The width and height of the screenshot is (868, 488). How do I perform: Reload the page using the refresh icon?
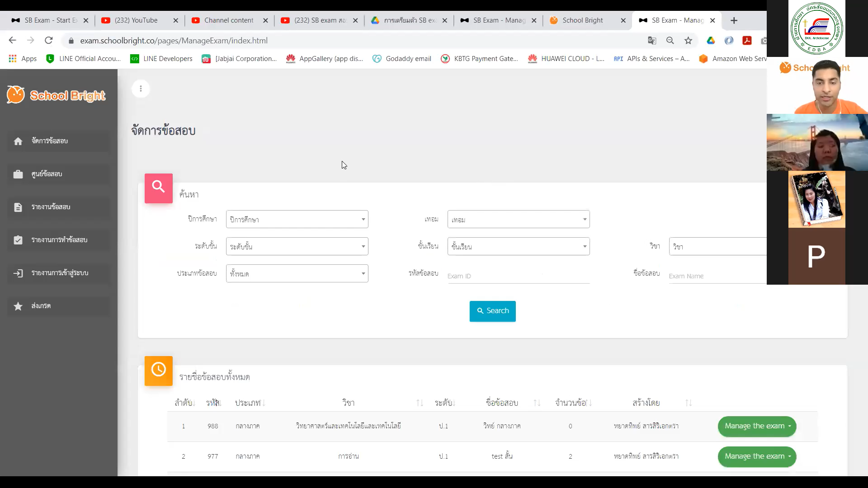click(49, 41)
